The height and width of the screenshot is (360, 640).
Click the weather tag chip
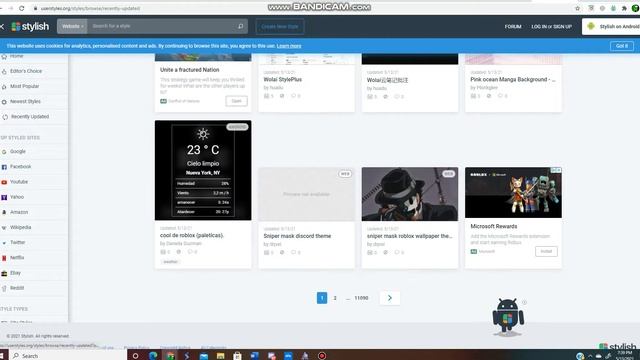(x=171, y=262)
